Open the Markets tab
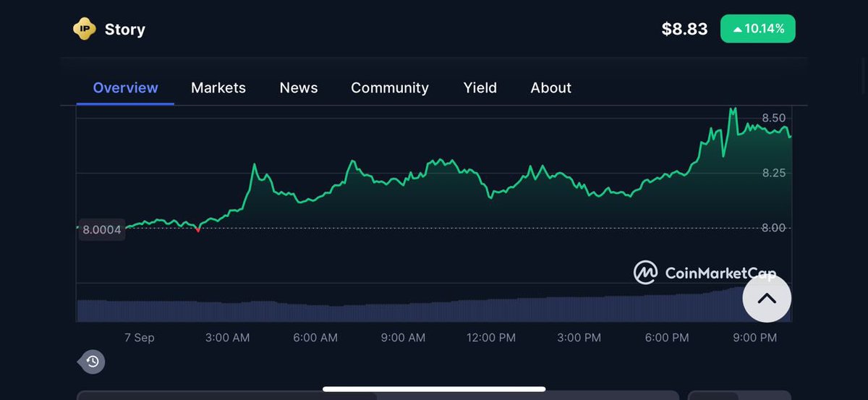Viewport: 868px width, 400px height. 218,88
